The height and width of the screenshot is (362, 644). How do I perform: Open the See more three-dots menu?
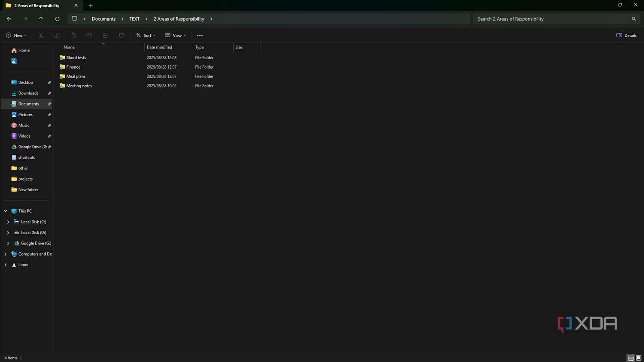[x=200, y=36]
